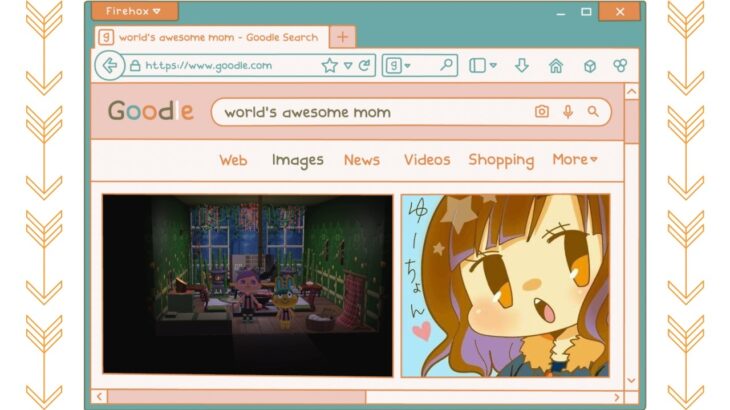Viewport: 730px width, 410px height.
Task: Click the padlock site security icon
Action: point(135,66)
